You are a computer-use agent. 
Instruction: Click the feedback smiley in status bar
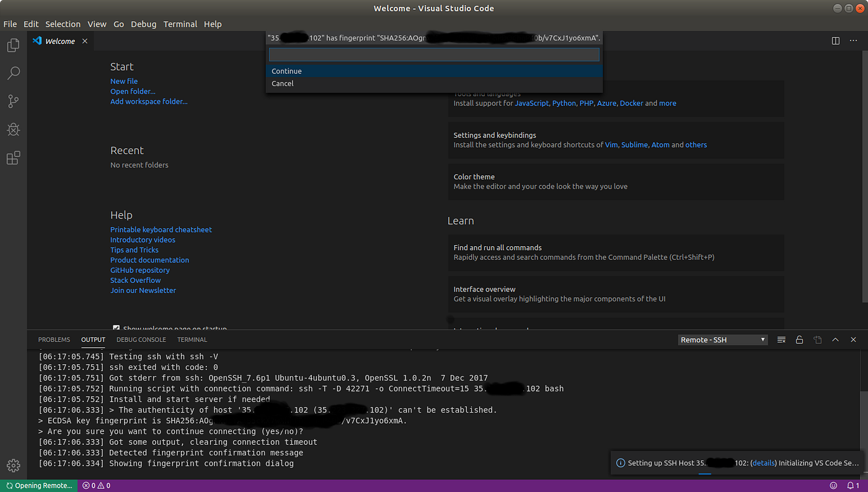point(833,485)
